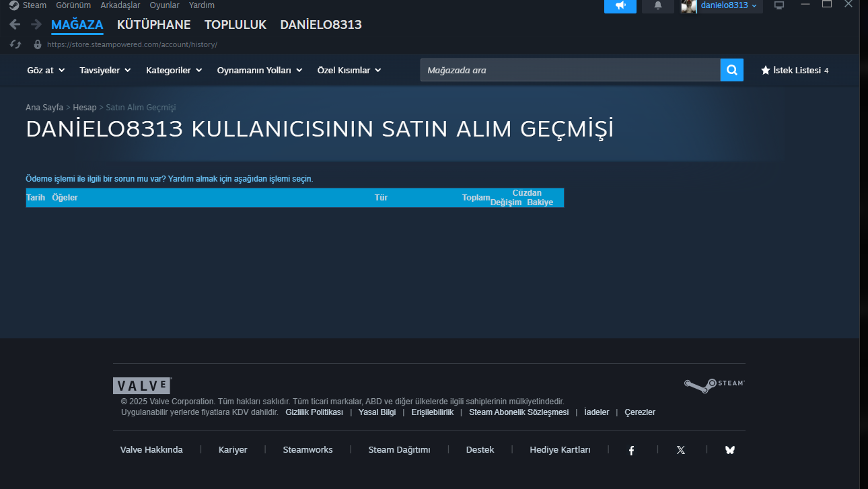Screen dimensions: 868x489
Task: Open Valve Hakkında footer link
Action: click(151, 450)
